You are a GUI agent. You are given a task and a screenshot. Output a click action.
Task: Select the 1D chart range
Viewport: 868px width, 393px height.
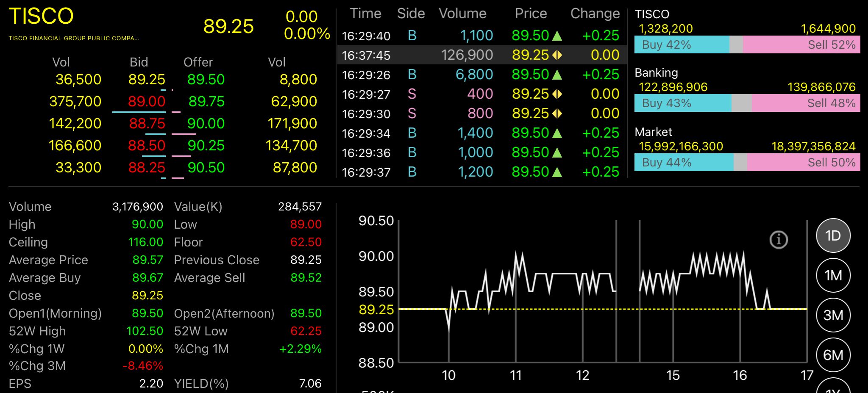pos(833,235)
